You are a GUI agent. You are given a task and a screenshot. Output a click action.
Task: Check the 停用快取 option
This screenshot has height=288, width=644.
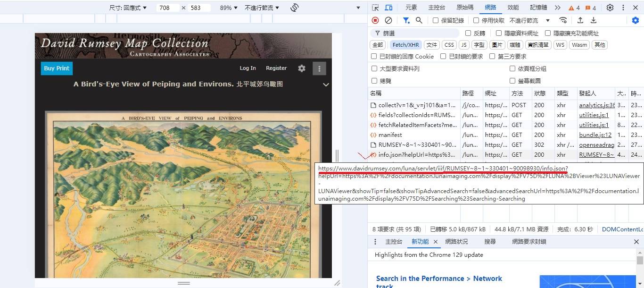[x=476, y=21]
